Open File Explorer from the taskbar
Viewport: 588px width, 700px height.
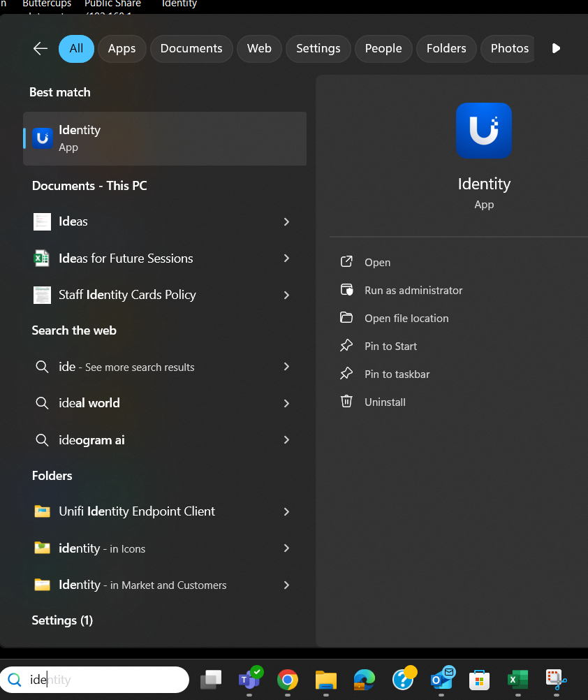[325, 679]
